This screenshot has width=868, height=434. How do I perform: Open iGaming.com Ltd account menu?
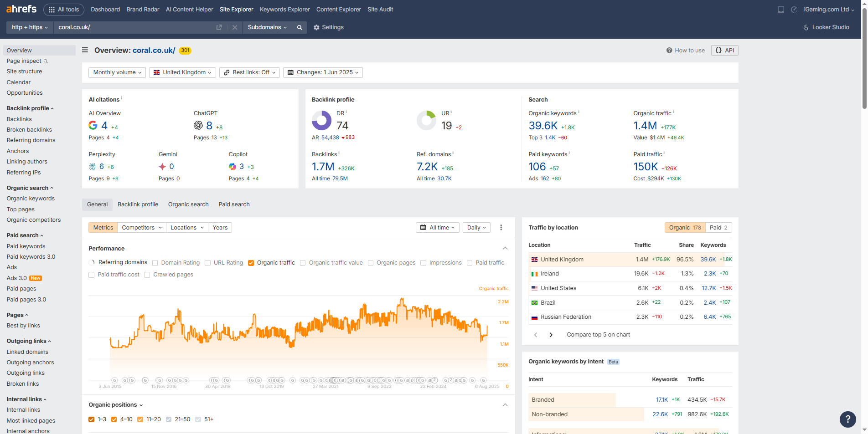[x=829, y=10]
